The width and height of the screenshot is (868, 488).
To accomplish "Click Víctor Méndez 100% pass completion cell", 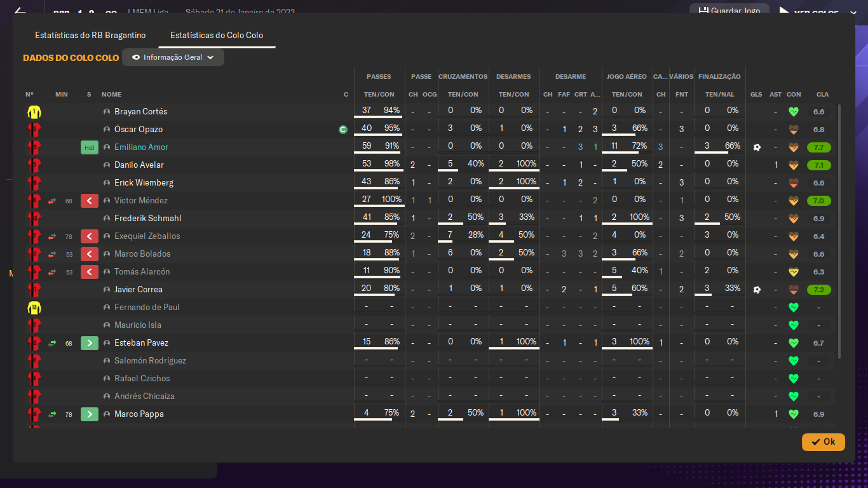I will pyautogui.click(x=391, y=200).
